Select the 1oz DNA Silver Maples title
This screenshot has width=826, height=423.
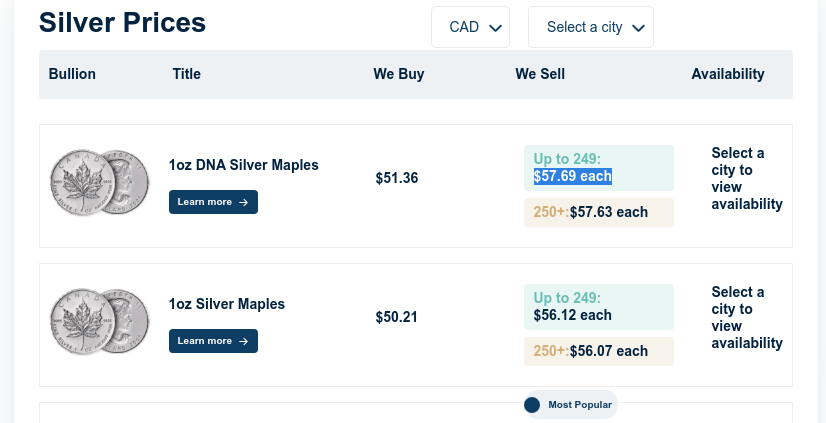pyautogui.click(x=243, y=165)
